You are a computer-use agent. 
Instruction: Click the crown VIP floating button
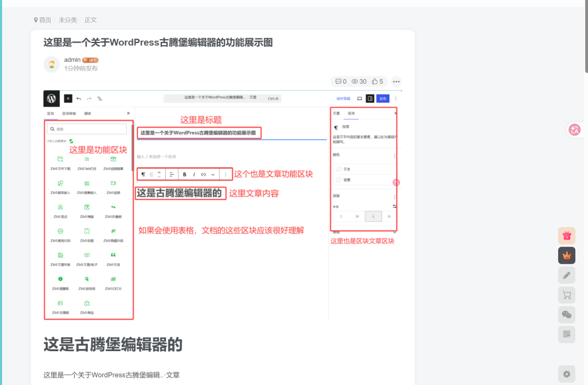click(x=567, y=256)
